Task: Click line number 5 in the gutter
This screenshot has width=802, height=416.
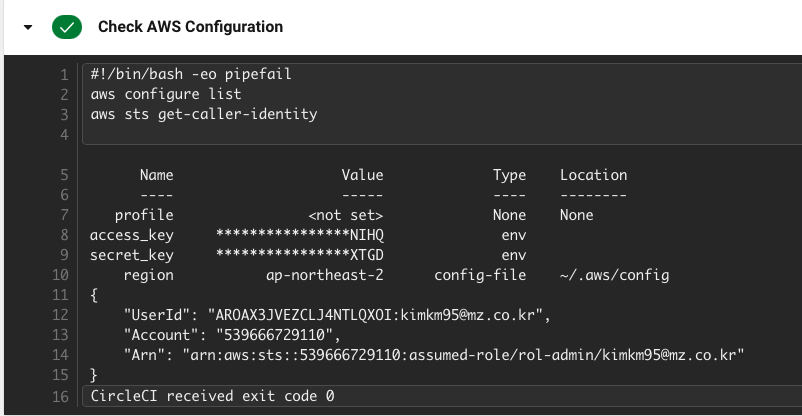Action: [64, 175]
